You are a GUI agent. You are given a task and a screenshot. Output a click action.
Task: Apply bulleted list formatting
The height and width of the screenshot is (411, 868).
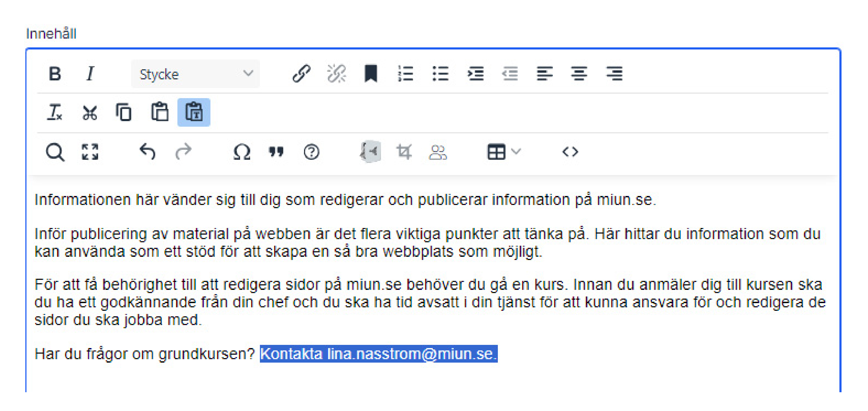tap(440, 74)
